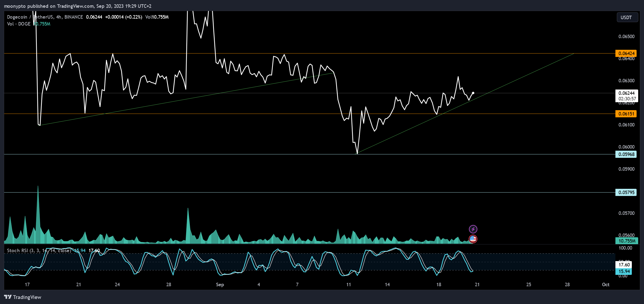Click the 0.06100 price scale label
The width and height of the screenshot is (644, 304).
pyautogui.click(x=626, y=125)
